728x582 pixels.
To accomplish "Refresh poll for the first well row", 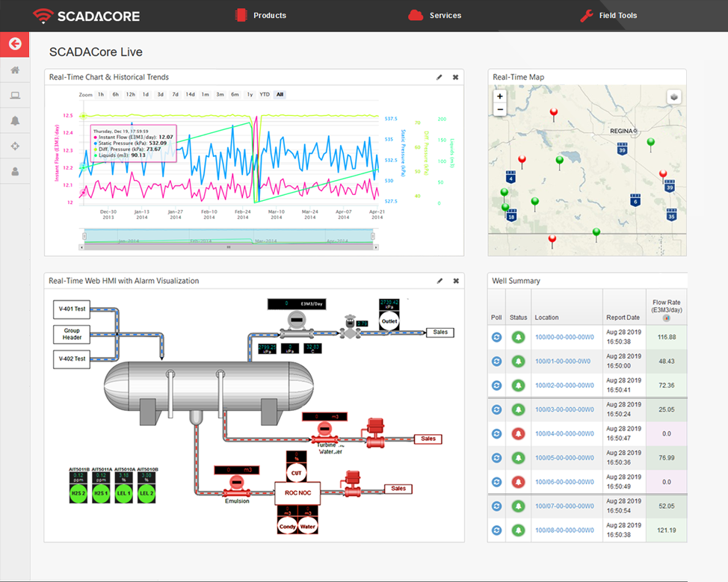I will [496, 337].
